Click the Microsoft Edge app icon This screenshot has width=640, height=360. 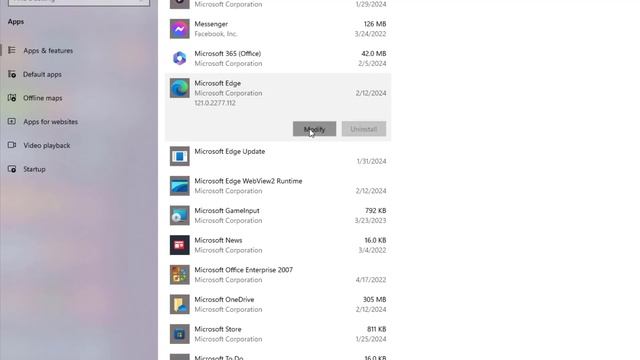[180, 88]
